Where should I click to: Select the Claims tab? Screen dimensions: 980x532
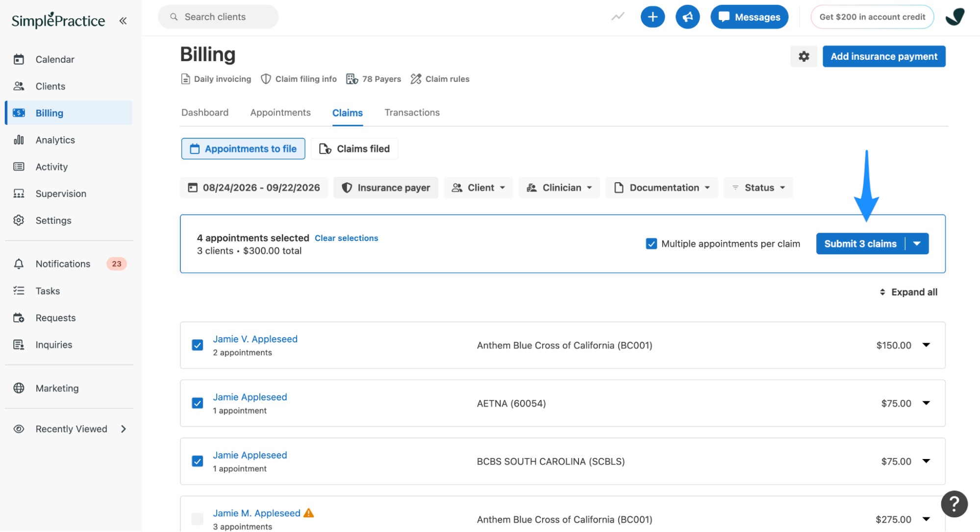(x=348, y=113)
